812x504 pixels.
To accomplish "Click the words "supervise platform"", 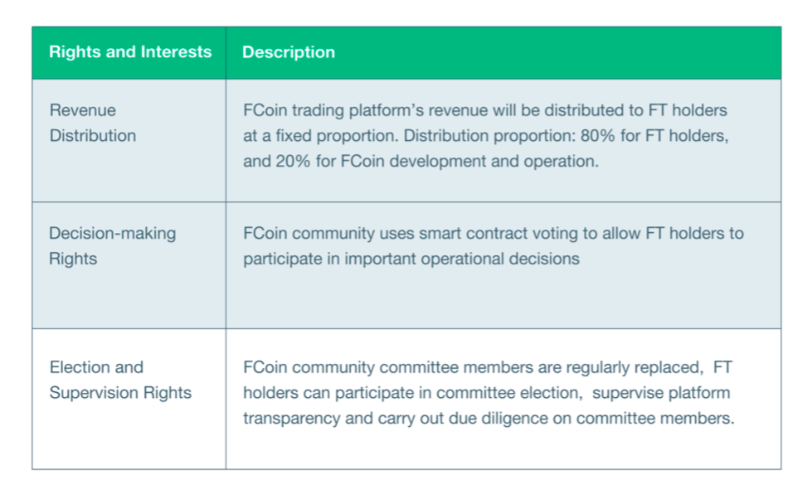I will point(661,393).
